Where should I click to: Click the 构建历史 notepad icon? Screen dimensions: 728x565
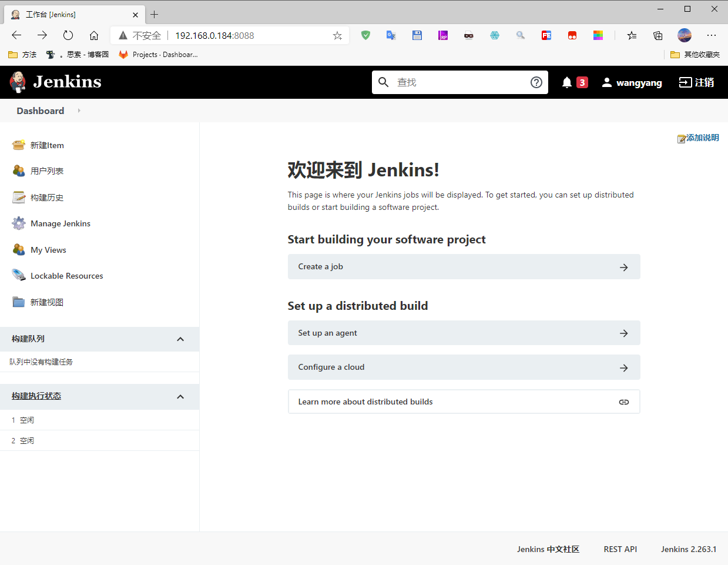pos(19,198)
